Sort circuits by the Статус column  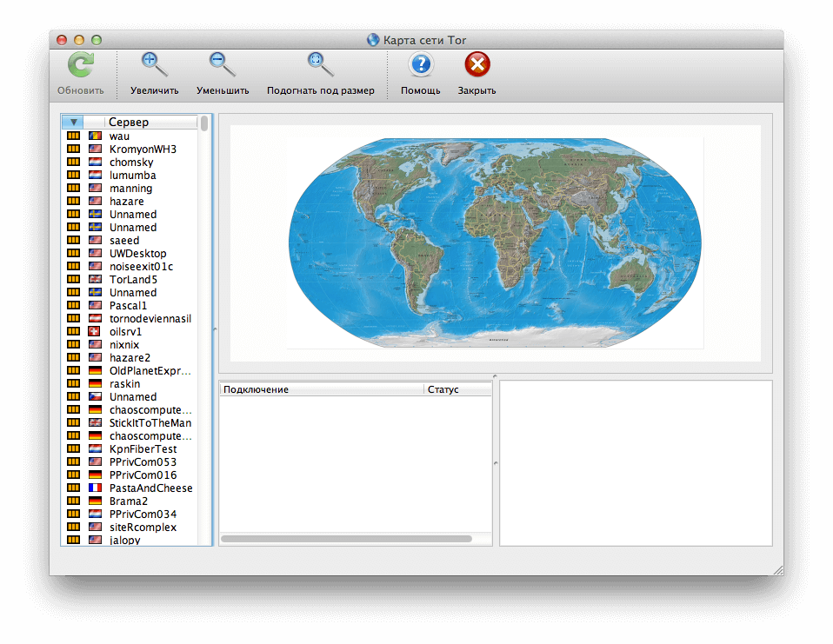pyautogui.click(x=458, y=389)
